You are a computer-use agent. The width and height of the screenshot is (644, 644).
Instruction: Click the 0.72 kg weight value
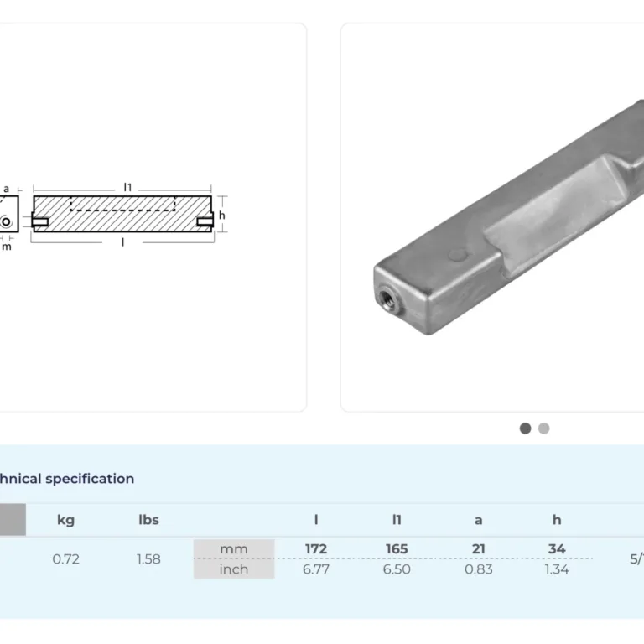pyautogui.click(x=65, y=559)
